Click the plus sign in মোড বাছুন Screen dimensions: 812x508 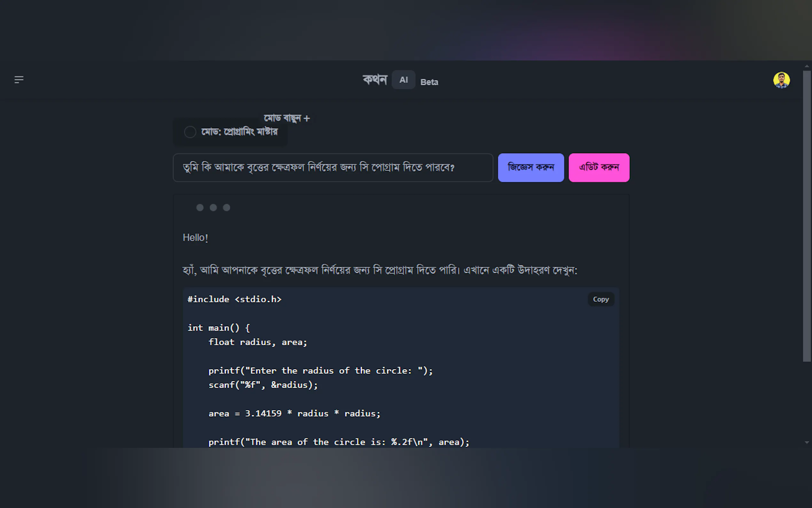coord(307,119)
